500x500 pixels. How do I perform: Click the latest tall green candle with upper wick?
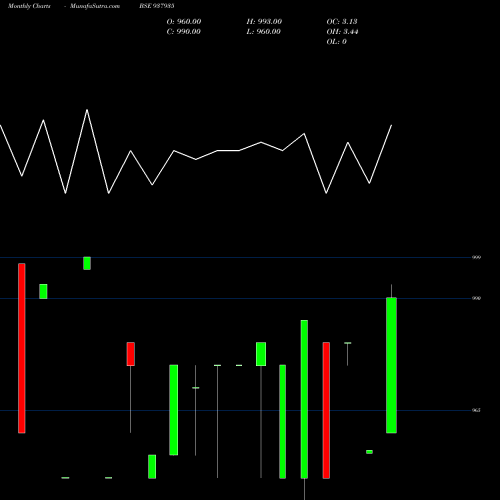(x=391, y=365)
